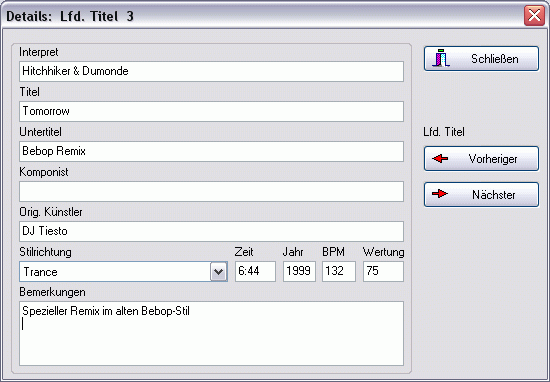Click the door icon on Schließen button
Screen dimensions: 550x382
[x=441, y=58]
